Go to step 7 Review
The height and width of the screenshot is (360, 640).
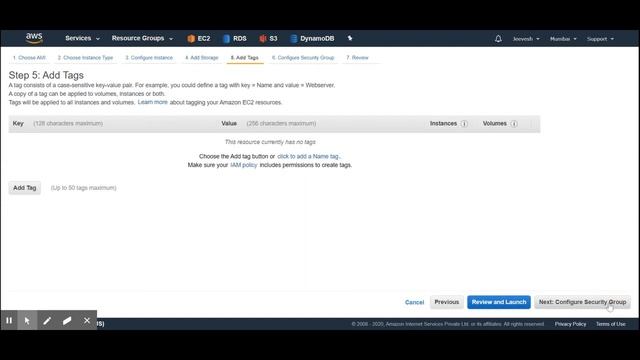point(357,58)
